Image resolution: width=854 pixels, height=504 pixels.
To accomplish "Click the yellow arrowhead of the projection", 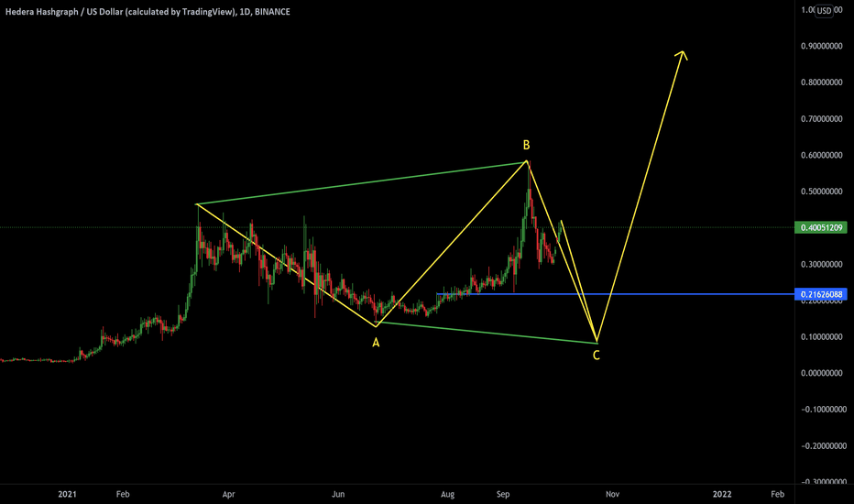I will (682, 54).
